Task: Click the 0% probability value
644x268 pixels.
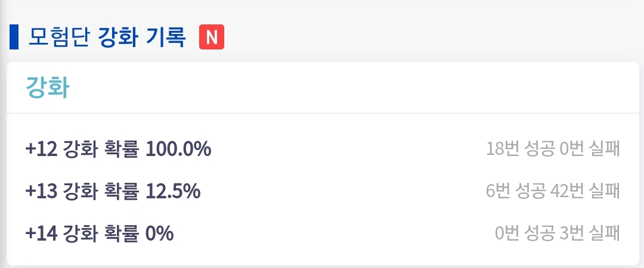Action: pos(160,234)
